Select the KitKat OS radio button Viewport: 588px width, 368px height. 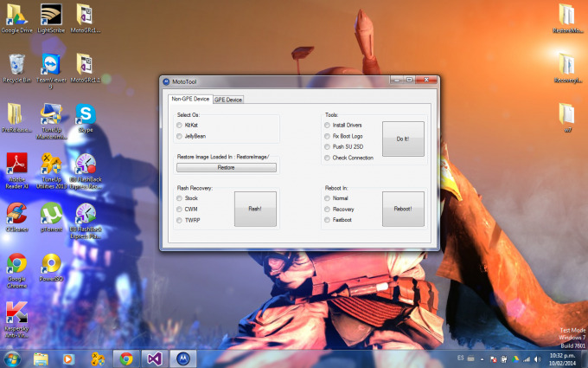point(179,126)
